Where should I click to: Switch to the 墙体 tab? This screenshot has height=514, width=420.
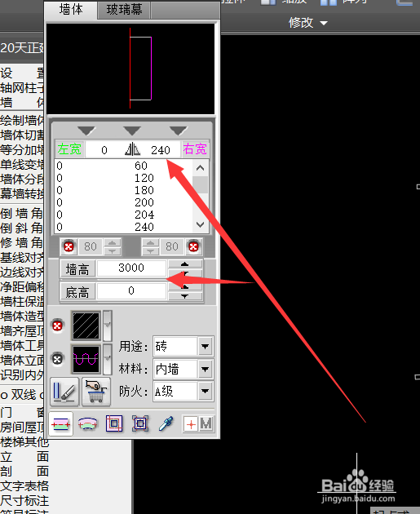tap(71, 10)
